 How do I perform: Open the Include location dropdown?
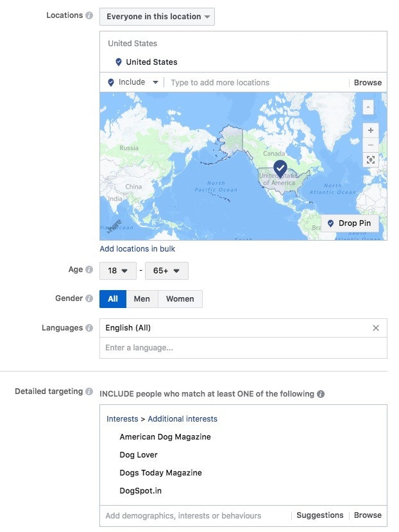coord(133,82)
